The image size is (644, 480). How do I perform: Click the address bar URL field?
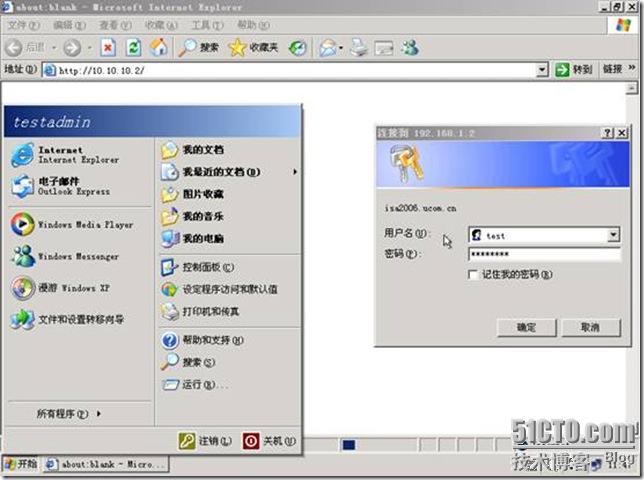tap(290, 70)
